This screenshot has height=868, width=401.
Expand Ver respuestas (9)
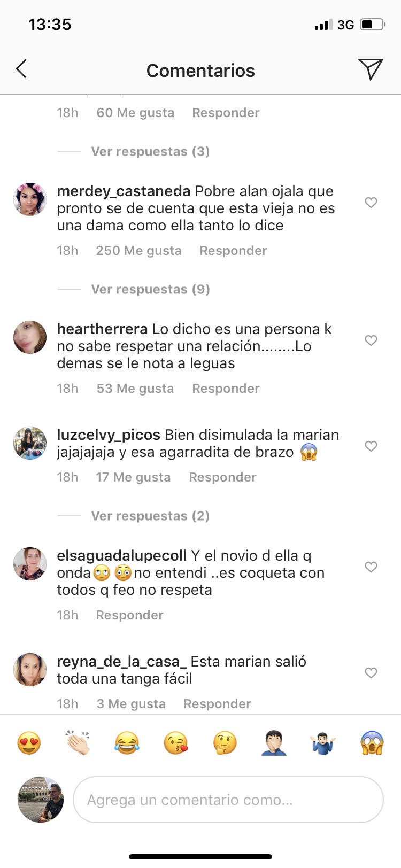[x=150, y=289]
